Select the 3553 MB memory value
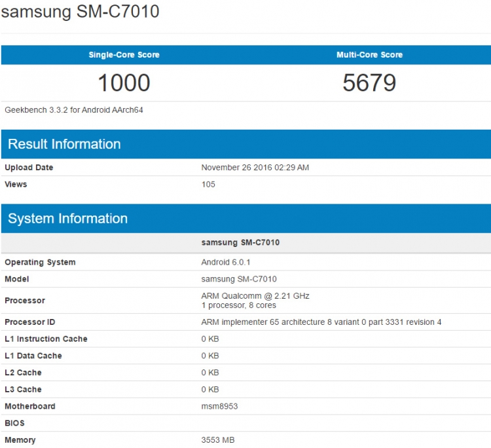491x448 pixels. point(217,440)
